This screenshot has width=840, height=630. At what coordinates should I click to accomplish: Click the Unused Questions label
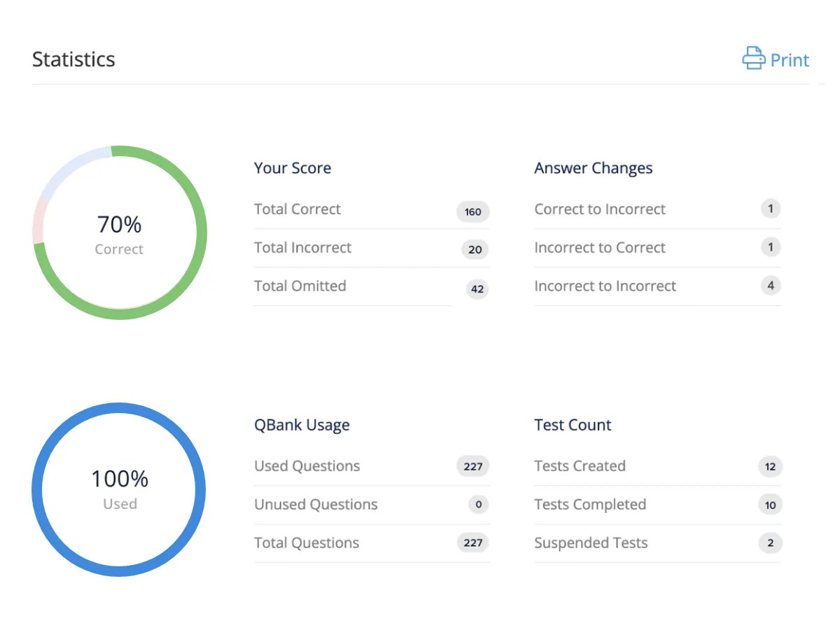coord(316,505)
